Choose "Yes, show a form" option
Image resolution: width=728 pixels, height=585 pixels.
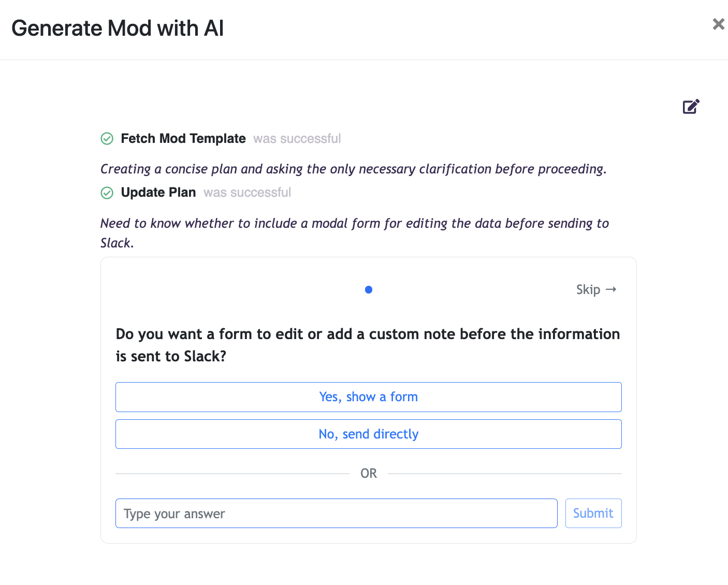[x=368, y=397]
